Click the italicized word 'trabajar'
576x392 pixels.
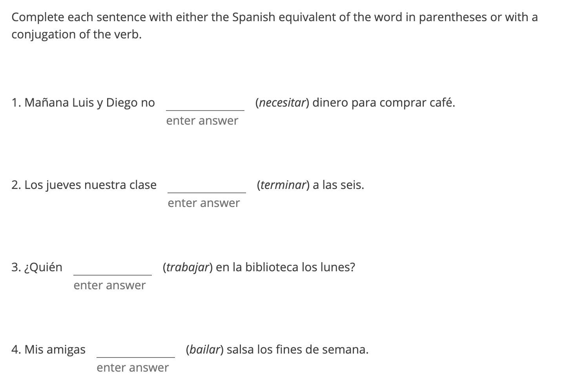click(x=187, y=267)
